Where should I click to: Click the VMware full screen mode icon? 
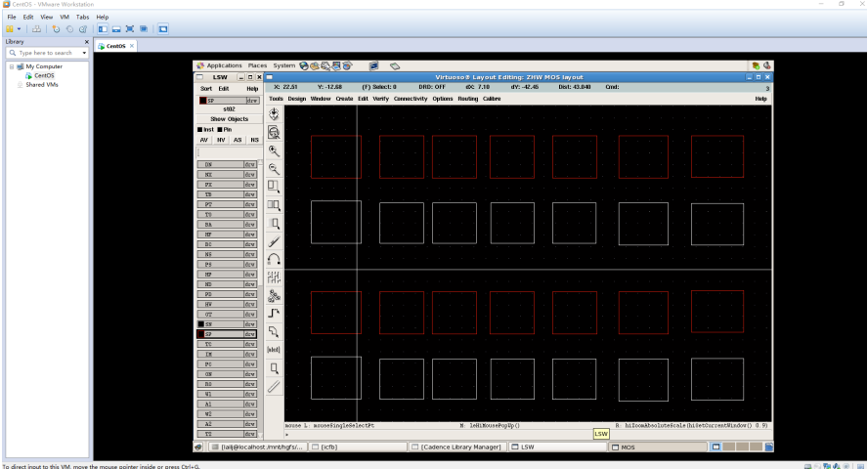coord(130,28)
